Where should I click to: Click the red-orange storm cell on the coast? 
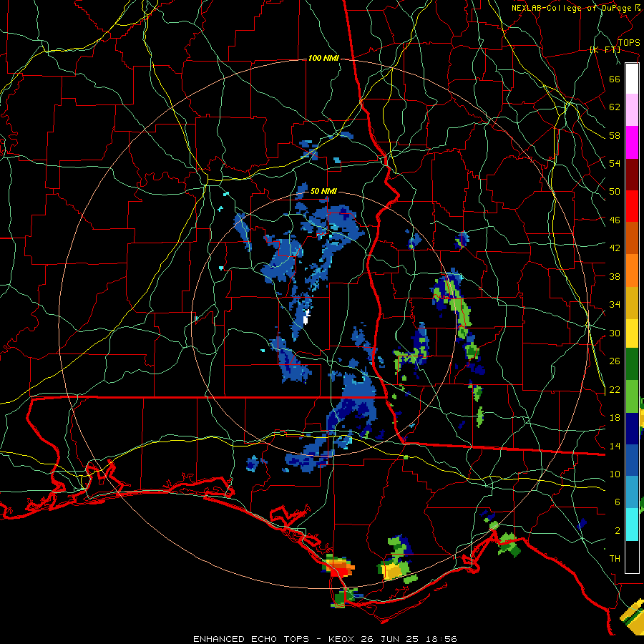tap(339, 567)
